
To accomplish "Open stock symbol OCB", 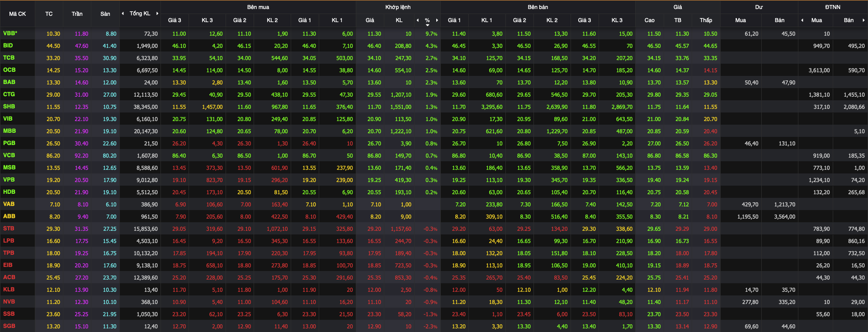I will (9, 70).
